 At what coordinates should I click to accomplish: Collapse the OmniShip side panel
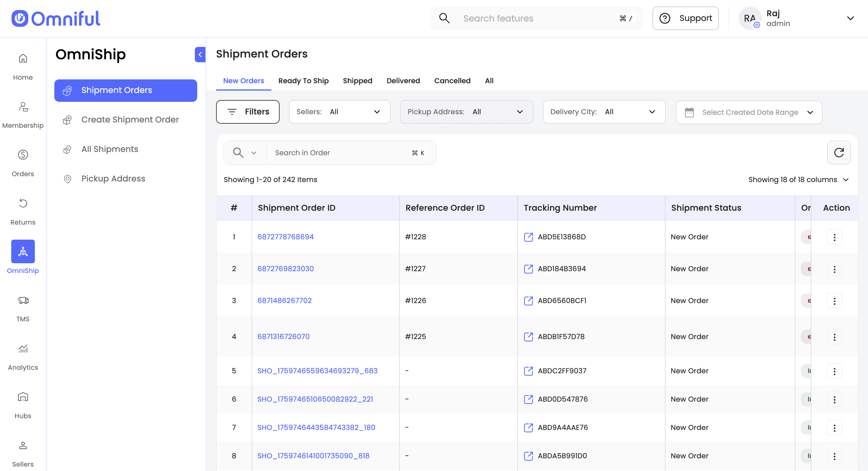point(200,55)
